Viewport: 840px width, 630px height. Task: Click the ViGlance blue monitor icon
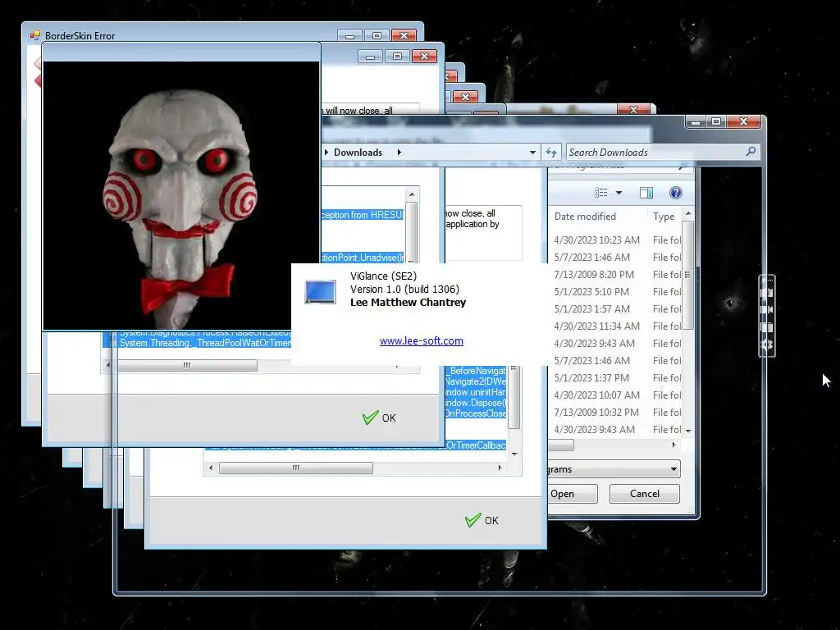coord(321,292)
